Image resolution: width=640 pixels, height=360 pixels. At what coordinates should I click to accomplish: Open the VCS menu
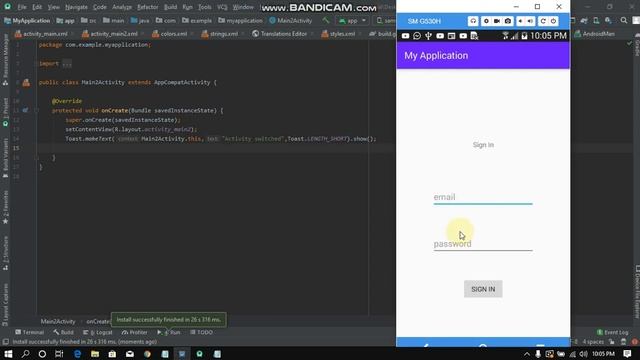click(x=222, y=7)
